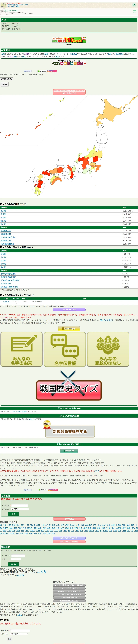Open the 吉河 寅海 celebrity link
This screenshot has height=644, width=138.
pyautogui.click(x=6, y=302)
